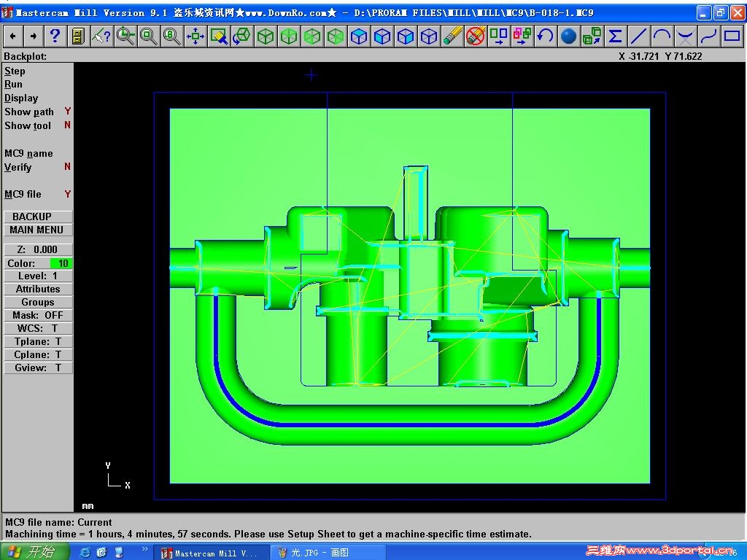Set graphics view to top green cube
The height and width of the screenshot is (560, 747).
(x=289, y=36)
